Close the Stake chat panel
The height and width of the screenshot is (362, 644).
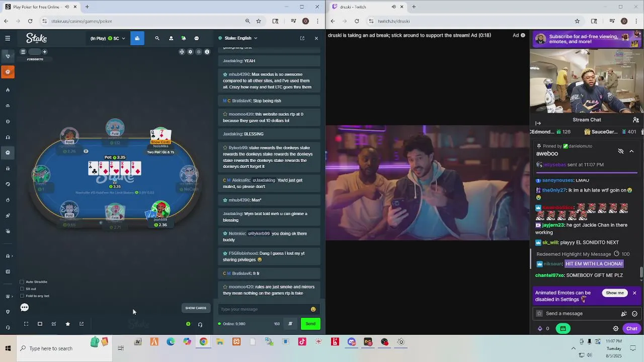point(316,38)
